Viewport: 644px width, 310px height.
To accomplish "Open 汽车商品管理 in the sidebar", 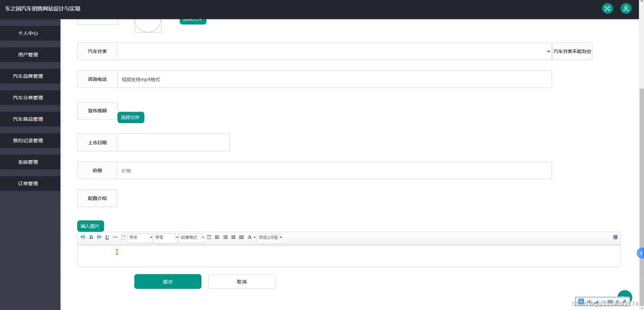I will pyautogui.click(x=30, y=119).
